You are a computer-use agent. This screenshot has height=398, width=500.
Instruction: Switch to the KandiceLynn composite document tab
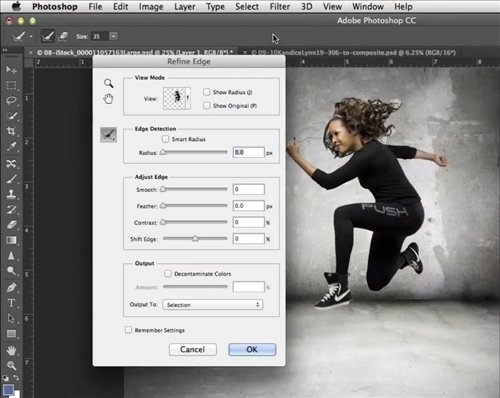[353, 52]
